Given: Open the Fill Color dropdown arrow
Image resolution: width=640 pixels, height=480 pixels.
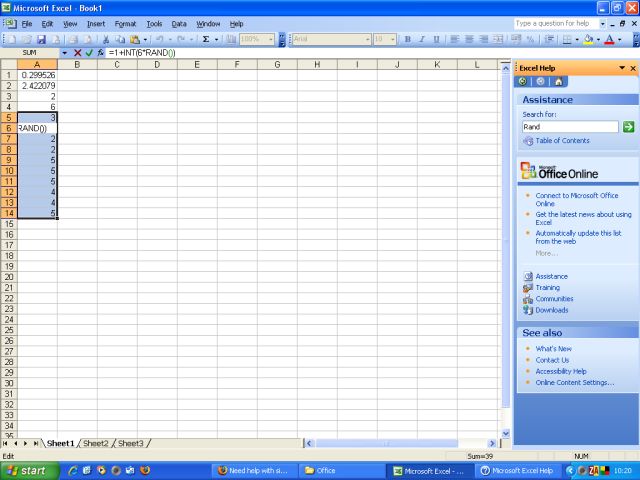Looking at the screenshot, I should click(x=598, y=40).
